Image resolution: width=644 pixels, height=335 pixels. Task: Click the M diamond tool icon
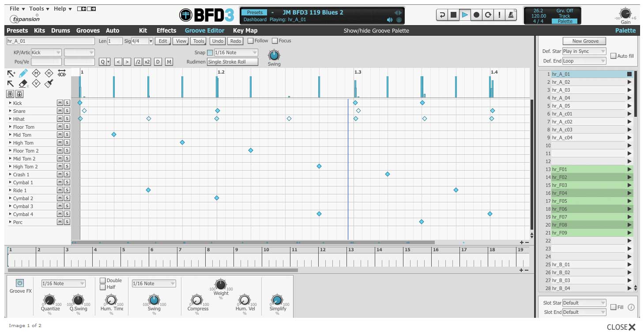point(36,73)
